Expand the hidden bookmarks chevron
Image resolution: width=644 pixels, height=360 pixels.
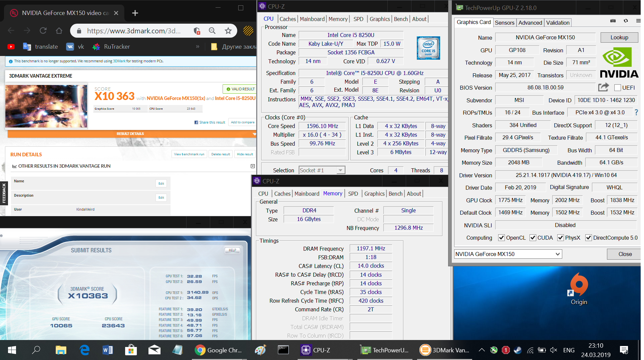[198, 47]
